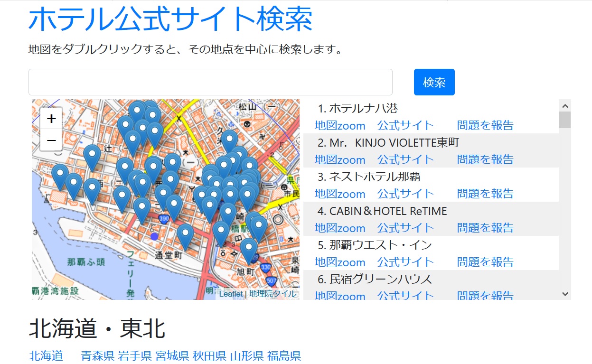Click 地図zoom for 那覇ウエスト・イン
The height and width of the screenshot is (364, 592).
click(340, 261)
